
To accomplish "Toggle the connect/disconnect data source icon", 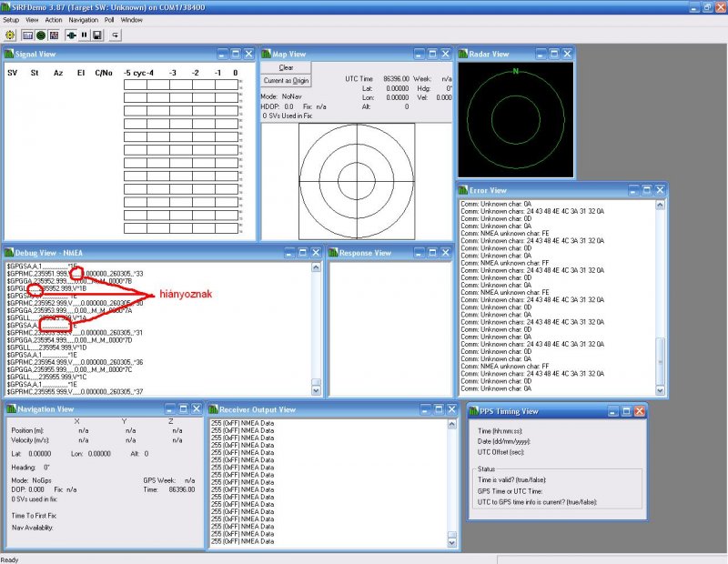I will pos(71,35).
